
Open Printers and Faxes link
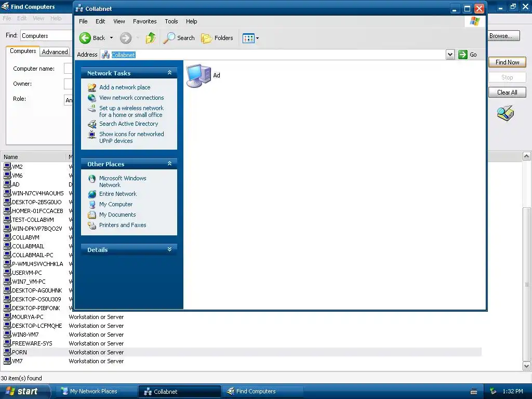click(123, 225)
